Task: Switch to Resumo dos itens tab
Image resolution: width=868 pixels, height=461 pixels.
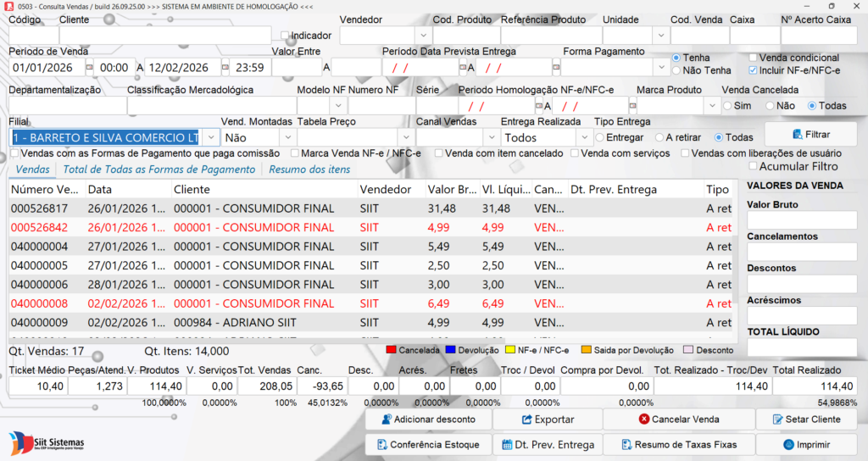Action: pyautogui.click(x=303, y=169)
